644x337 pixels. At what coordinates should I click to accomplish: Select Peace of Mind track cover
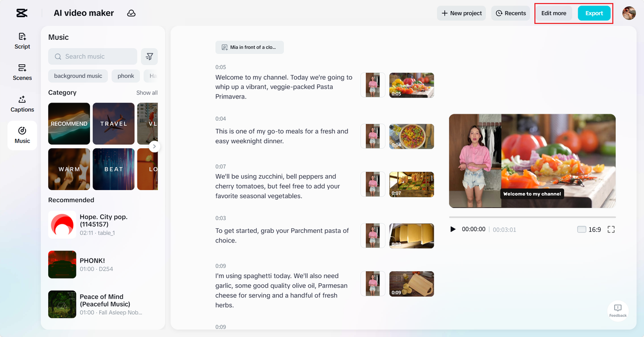click(x=62, y=304)
